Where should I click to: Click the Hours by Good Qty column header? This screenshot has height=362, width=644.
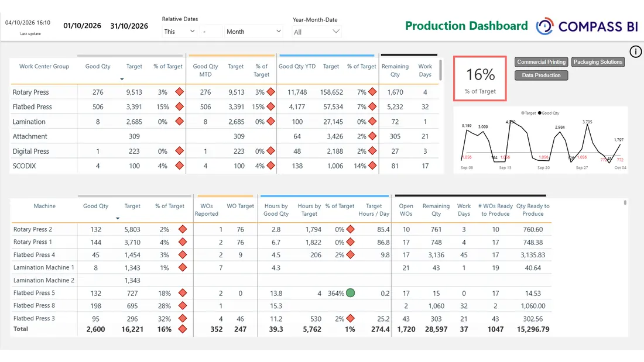point(276,210)
